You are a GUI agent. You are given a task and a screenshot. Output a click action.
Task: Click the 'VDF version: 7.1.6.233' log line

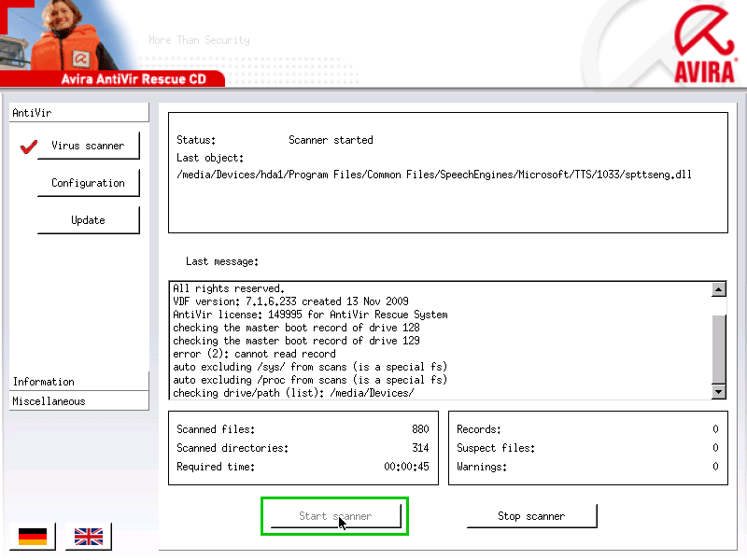coord(290,301)
